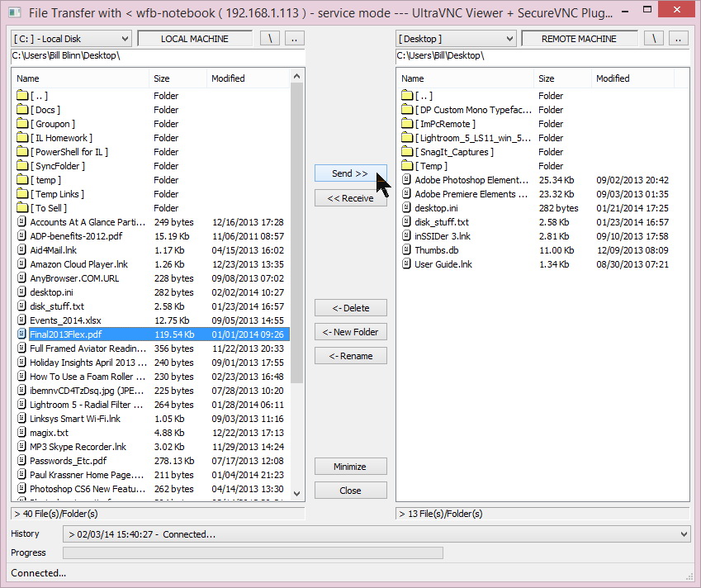Screen dimensions: 701x588
Task: Click the REMOTE MACHINE label button
Action: [x=579, y=39]
